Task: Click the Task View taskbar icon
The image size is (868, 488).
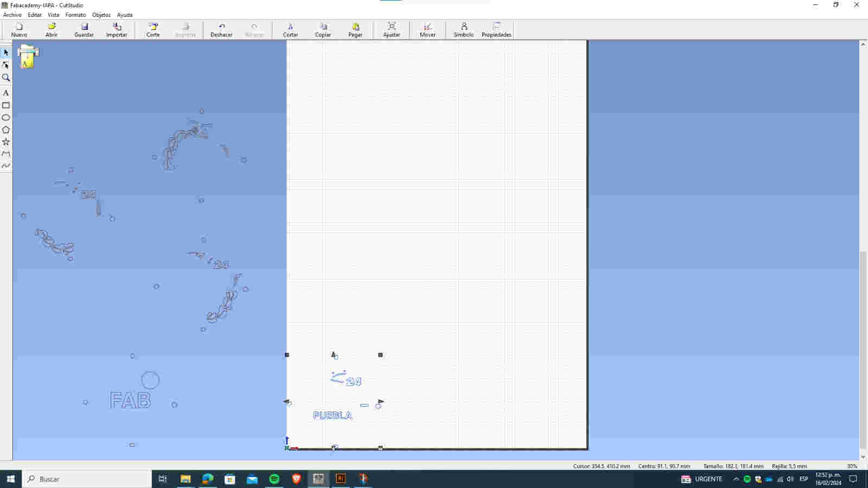Action: 162,479
